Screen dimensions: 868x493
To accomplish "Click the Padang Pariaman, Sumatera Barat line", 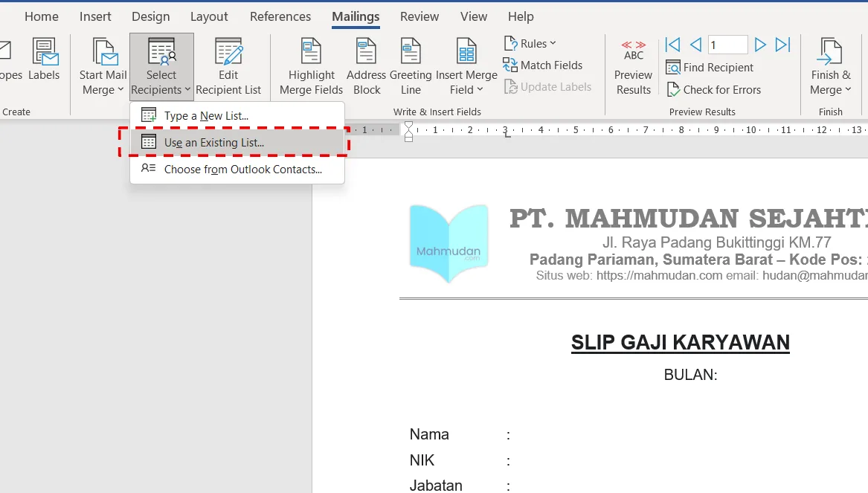I will click(x=698, y=260).
